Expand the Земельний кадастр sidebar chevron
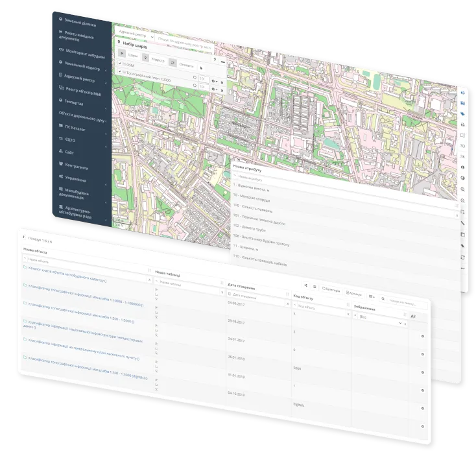 pyautogui.click(x=106, y=71)
